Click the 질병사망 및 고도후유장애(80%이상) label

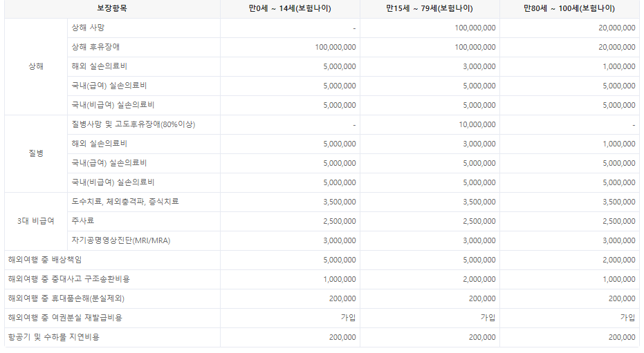tap(133, 124)
